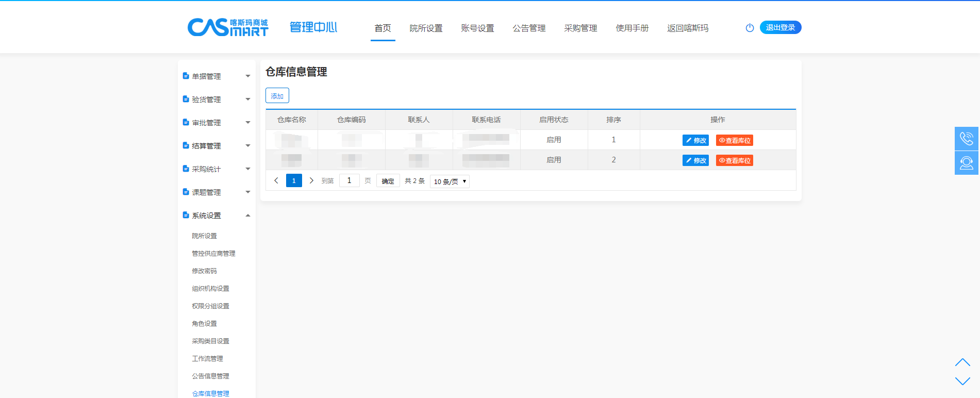View 查看库位 for the second warehouse row
Image resolution: width=980 pixels, height=398 pixels.
(x=735, y=160)
